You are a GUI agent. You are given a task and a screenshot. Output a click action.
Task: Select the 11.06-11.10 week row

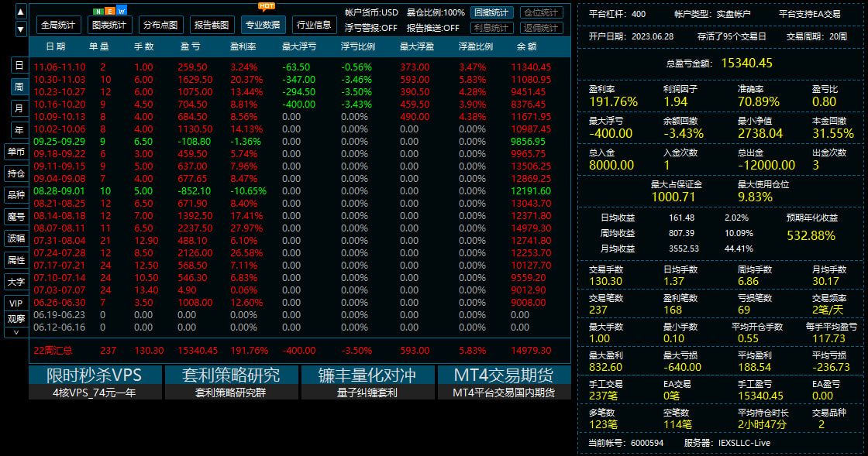pos(299,67)
